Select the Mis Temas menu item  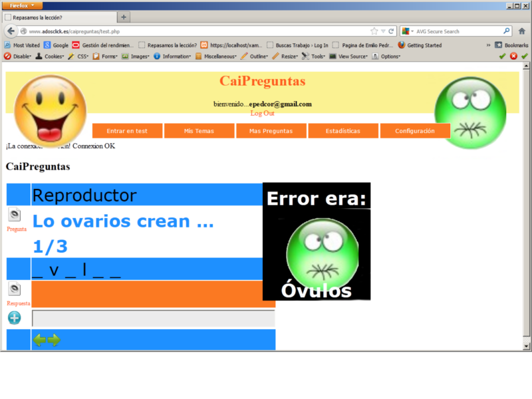199,131
